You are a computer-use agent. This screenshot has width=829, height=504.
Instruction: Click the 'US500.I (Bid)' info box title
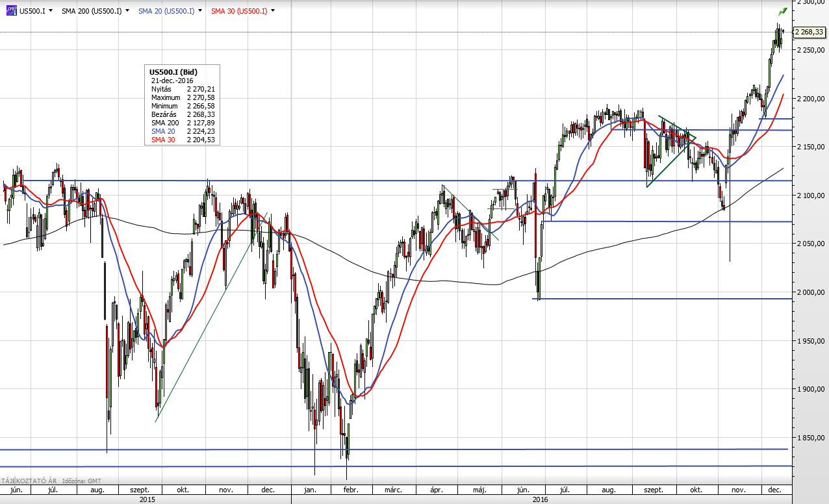click(173, 72)
